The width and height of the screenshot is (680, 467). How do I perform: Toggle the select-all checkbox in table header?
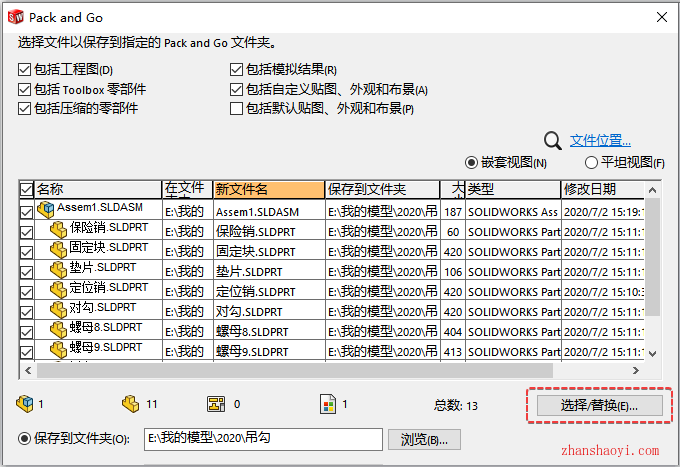(26, 189)
